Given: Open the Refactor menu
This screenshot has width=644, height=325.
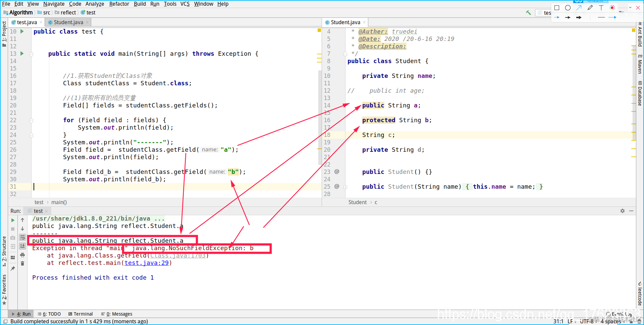Looking at the screenshot, I should 119,4.
